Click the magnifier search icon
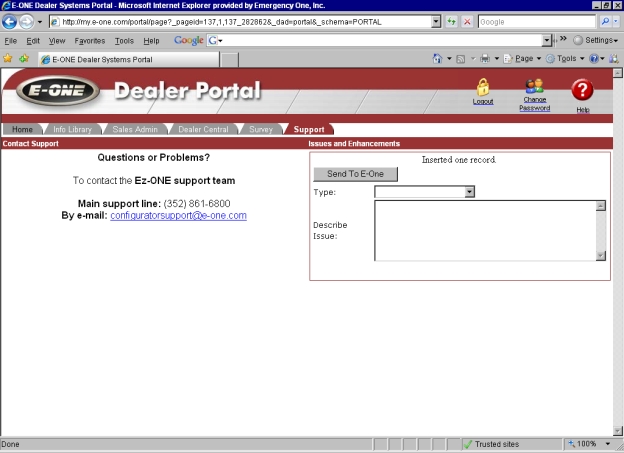This screenshot has width=624, height=453. [x=605, y=21]
